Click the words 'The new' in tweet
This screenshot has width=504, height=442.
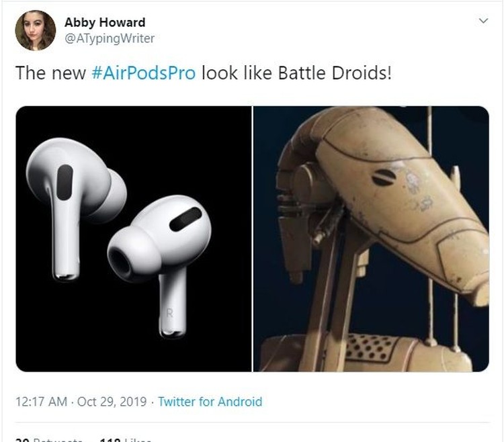50,73
